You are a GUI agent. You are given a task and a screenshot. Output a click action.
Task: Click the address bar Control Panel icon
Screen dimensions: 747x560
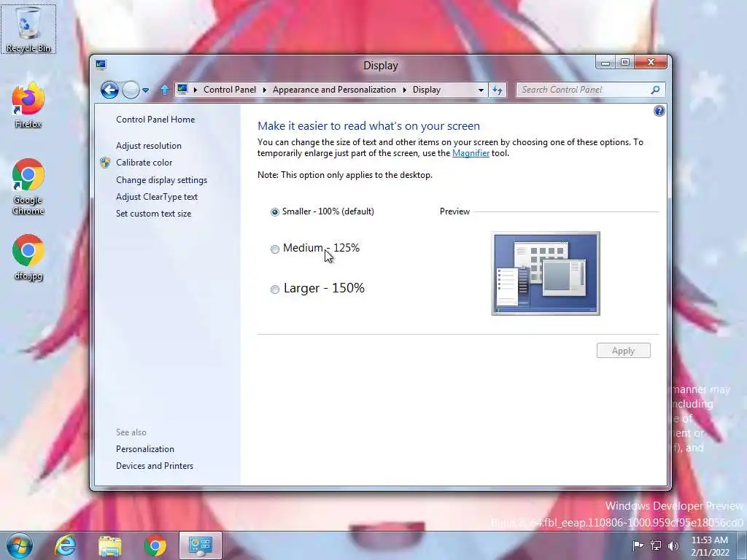(182, 89)
